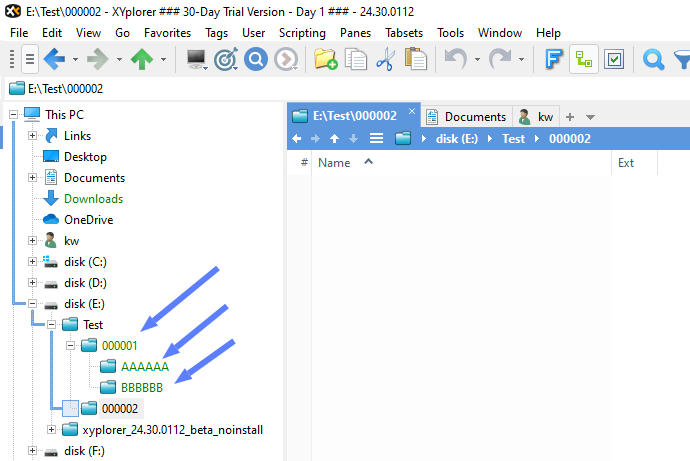Expand disk (C:) in tree
The image size is (690, 461).
[32, 262]
